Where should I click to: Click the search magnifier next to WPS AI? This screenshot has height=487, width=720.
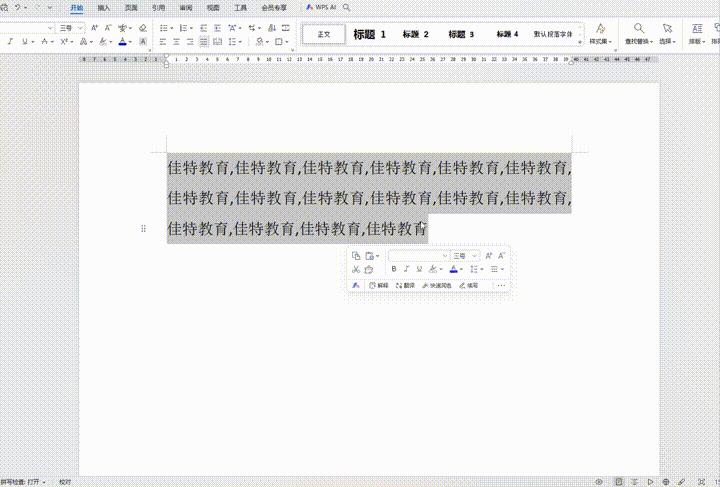[x=347, y=7]
